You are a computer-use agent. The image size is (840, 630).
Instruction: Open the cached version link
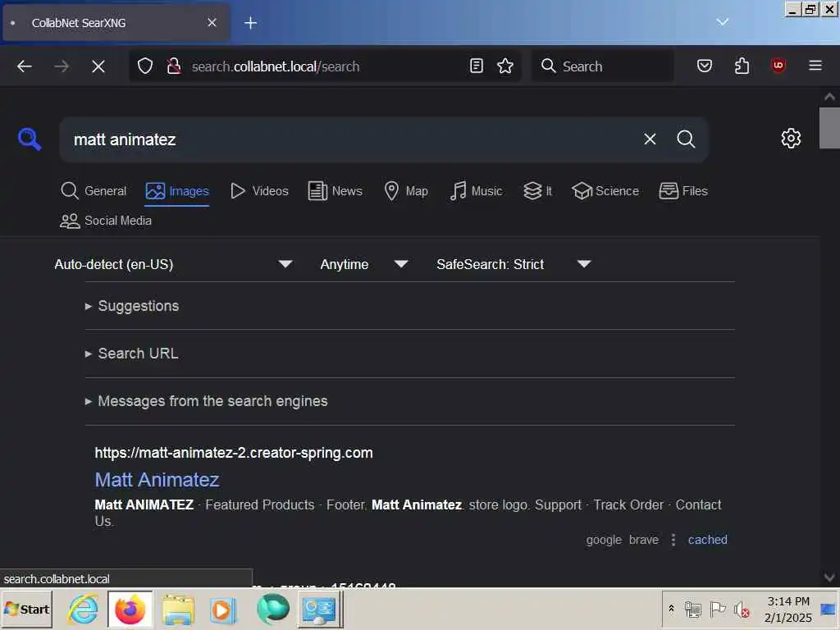(x=708, y=540)
